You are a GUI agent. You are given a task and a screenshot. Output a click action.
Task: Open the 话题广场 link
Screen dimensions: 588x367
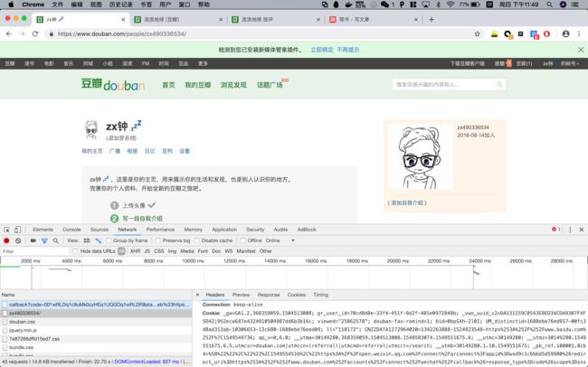pos(270,85)
